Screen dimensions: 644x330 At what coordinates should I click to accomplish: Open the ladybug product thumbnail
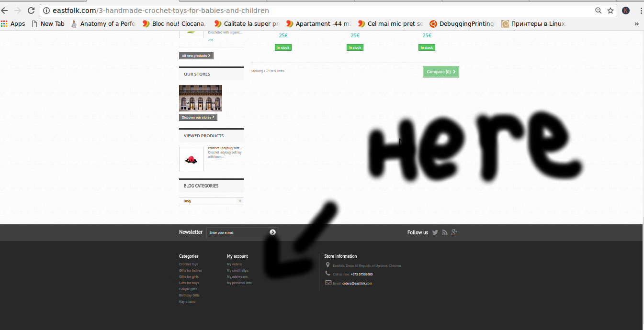[191, 159]
